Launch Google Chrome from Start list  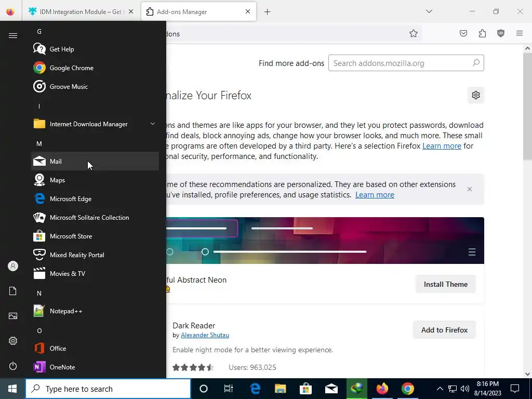(95, 68)
